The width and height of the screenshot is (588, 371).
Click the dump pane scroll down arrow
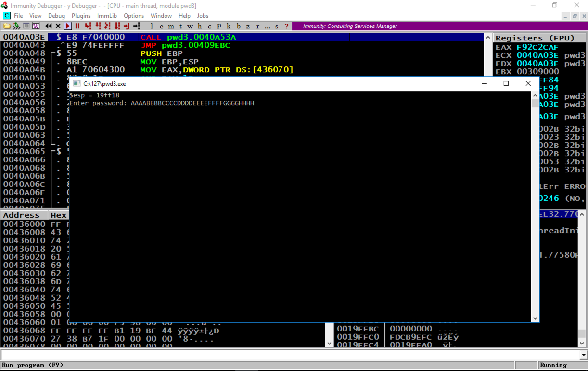(330, 343)
